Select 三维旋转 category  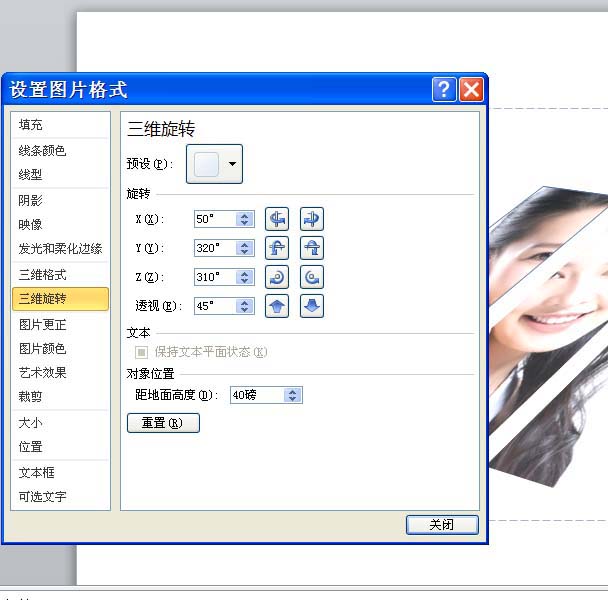click(x=60, y=299)
